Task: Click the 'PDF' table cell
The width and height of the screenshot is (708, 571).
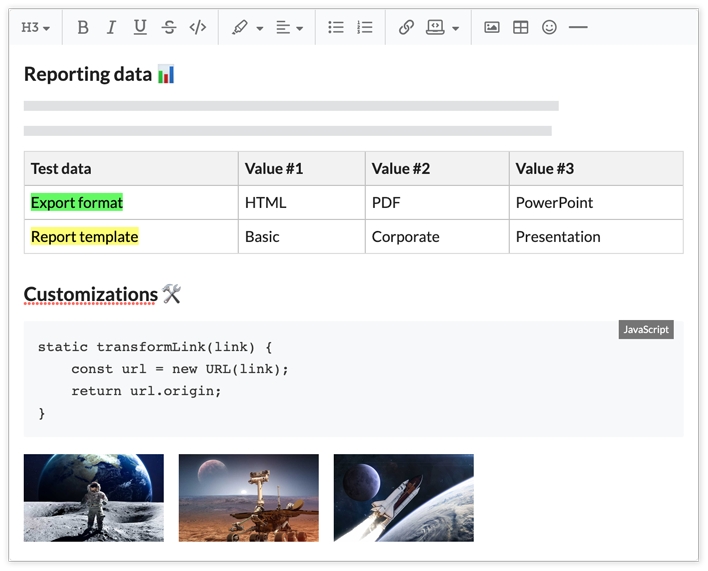Action: click(x=437, y=203)
